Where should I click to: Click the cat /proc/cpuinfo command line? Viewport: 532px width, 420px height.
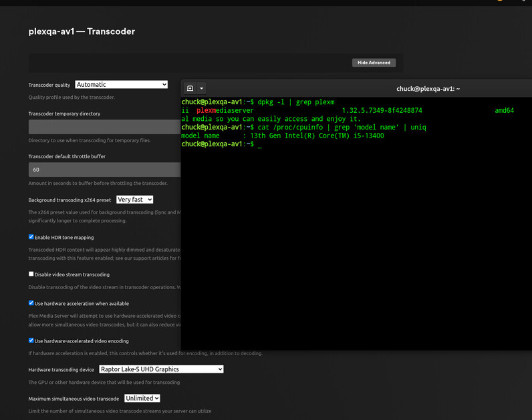pos(342,127)
